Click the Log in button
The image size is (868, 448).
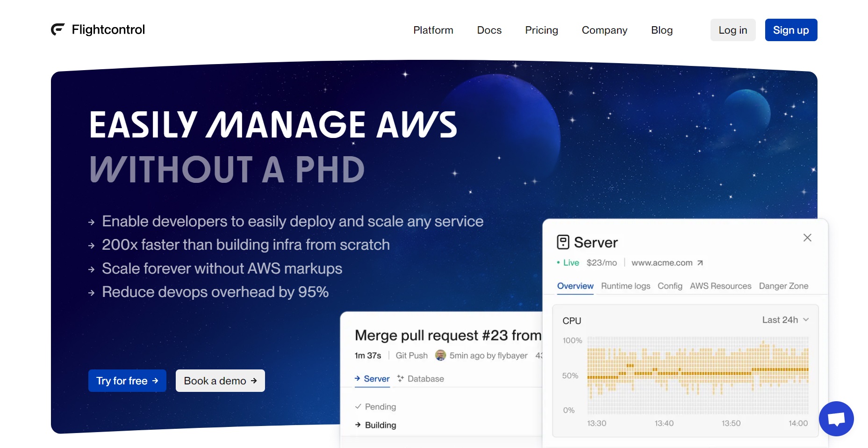click(x=733, y=30)
